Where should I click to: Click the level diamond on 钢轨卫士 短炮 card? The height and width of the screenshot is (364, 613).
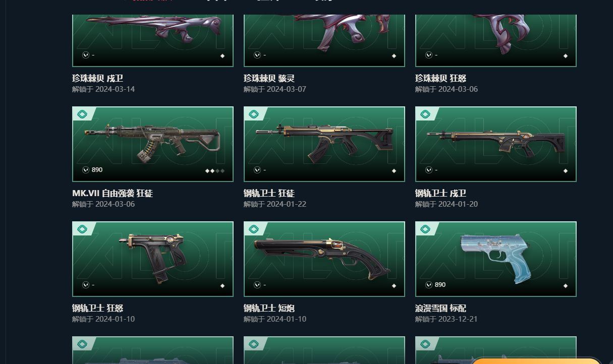pos(394,286)
